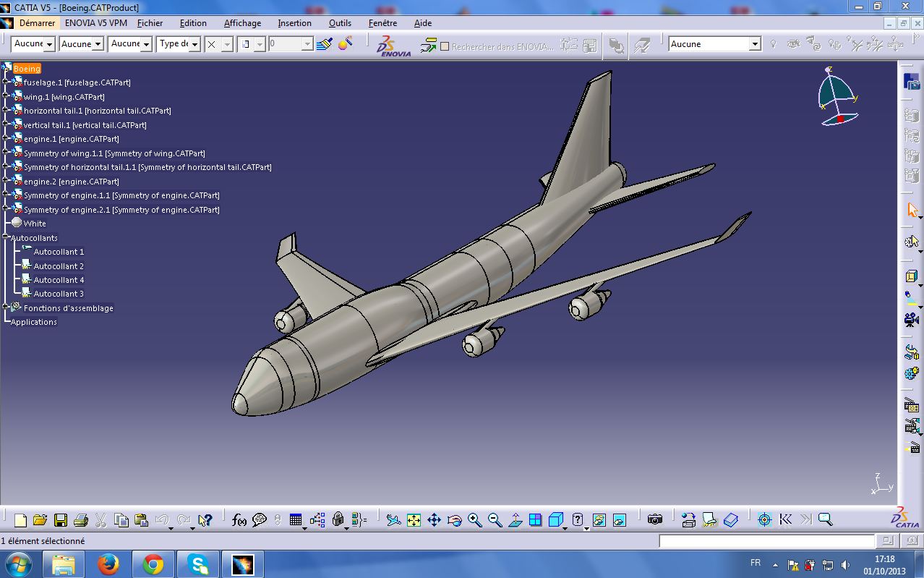Swap the visible space
The height and width of the screenshot is (578, 924).
click(x=620, y=519)
